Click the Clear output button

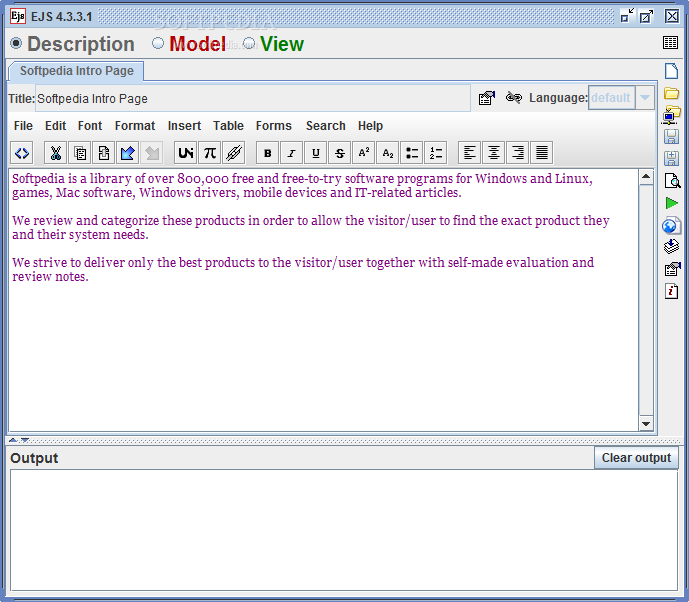(636, 458)
